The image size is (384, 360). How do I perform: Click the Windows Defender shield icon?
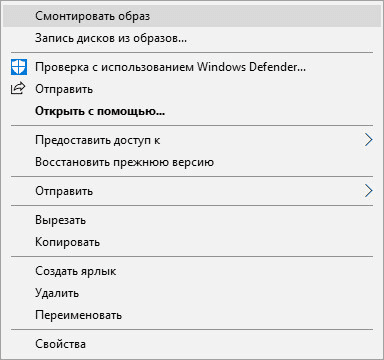click(x=19, y=67)
